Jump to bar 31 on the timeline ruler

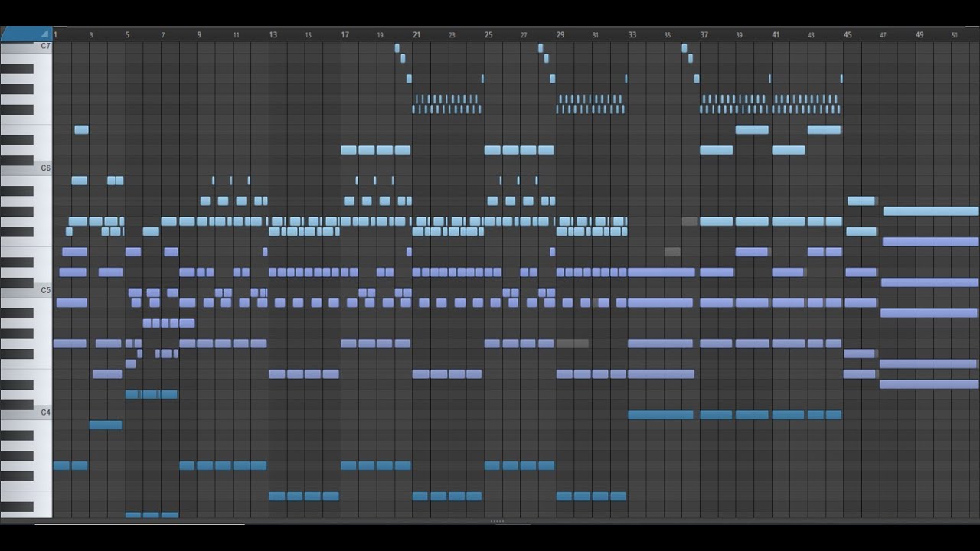tap(596, 35)
